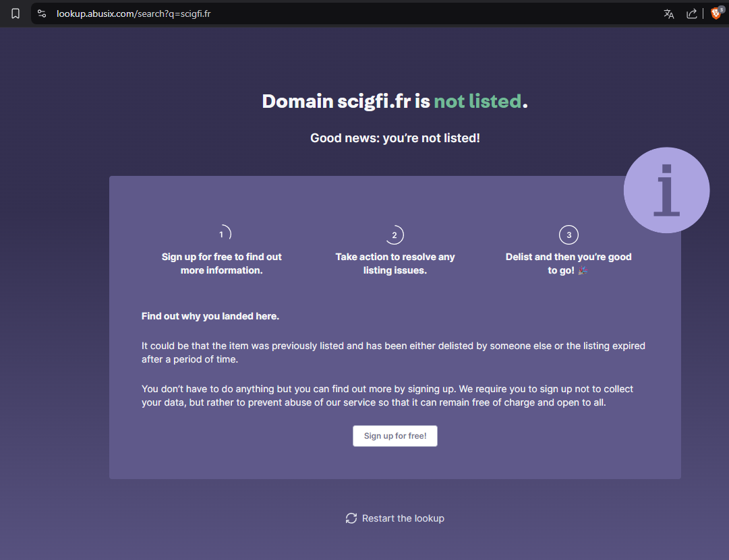
Task: Click "Find out why you landed here." heading
Action: 210,316
